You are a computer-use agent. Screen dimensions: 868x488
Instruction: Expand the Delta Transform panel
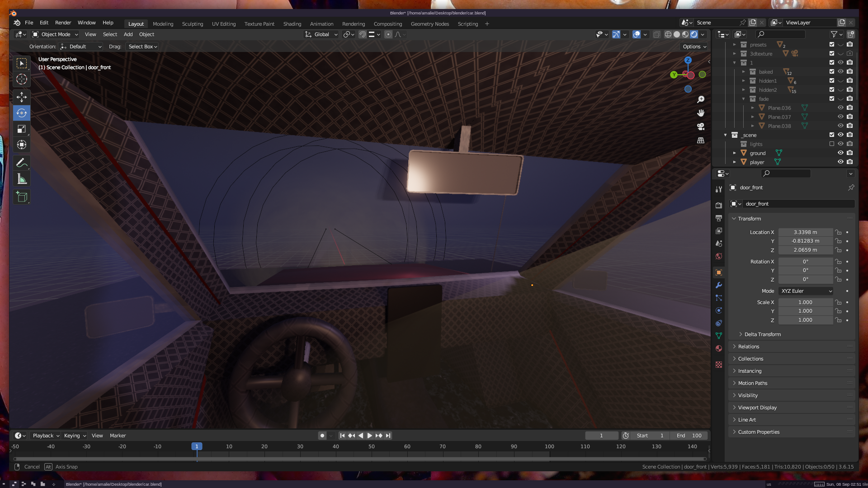click(x=762, y=334)
